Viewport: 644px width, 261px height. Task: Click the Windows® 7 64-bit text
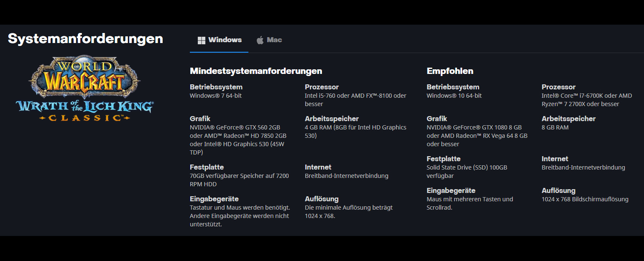pyautogui.click(x=215, y=96)
